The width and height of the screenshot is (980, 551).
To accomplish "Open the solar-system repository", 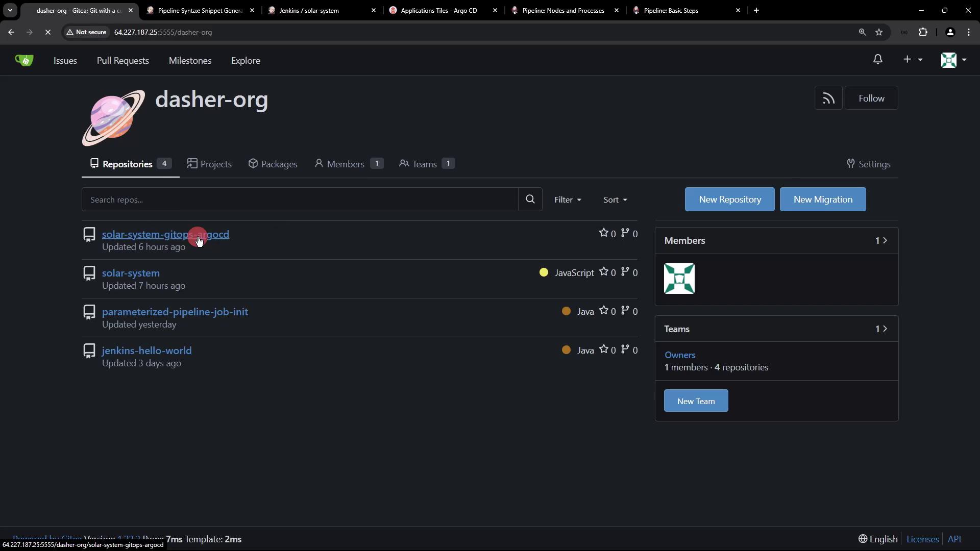I will pos(131,273).
